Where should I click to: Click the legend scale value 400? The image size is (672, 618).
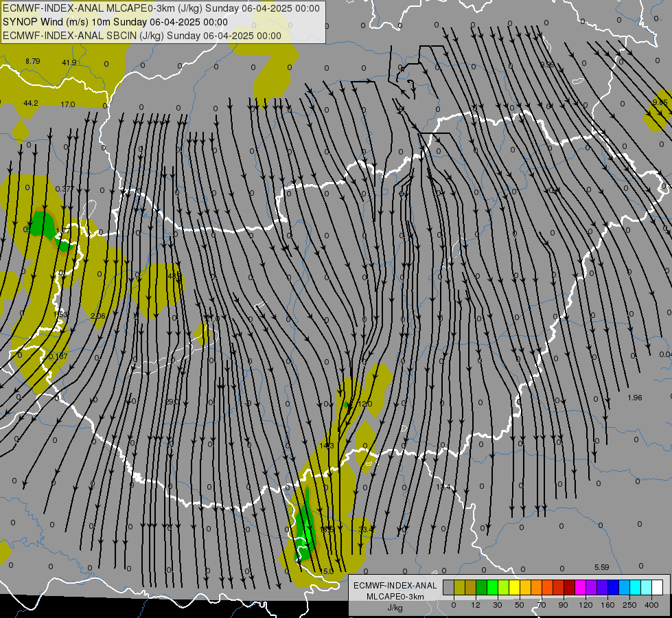click(x=651, y=605)
